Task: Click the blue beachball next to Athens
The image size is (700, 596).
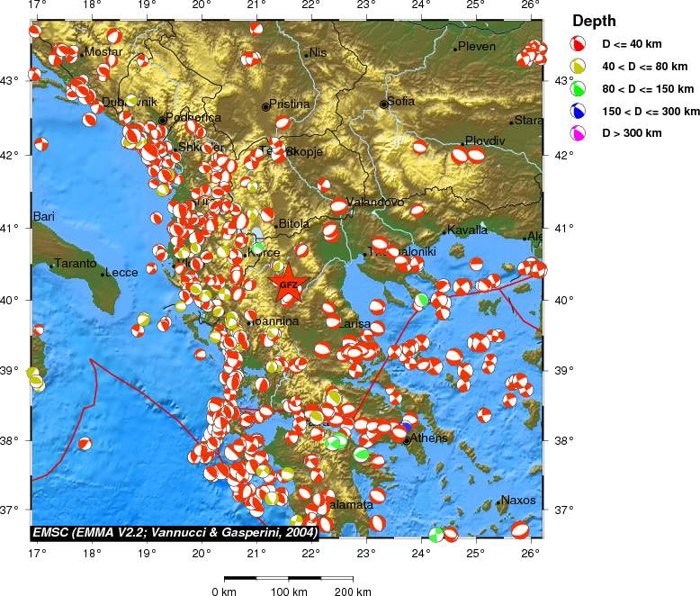Action: coord(406,427)
